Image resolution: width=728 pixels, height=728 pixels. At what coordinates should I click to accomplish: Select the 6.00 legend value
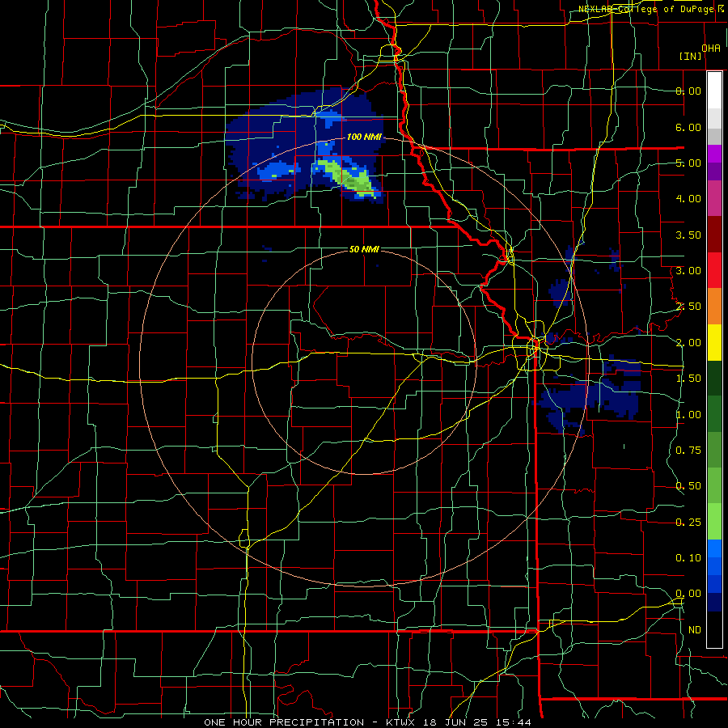[x=688, y=127]
